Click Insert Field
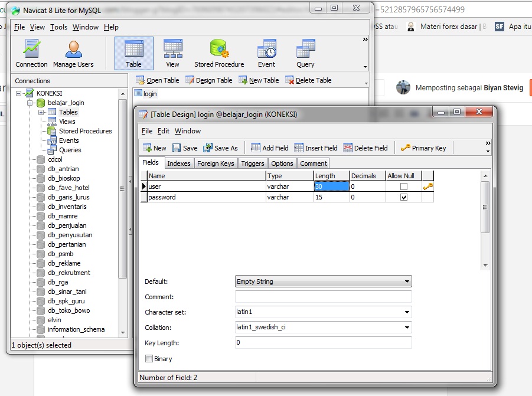The width and height of the screenshot is (532, 396). 316,148
